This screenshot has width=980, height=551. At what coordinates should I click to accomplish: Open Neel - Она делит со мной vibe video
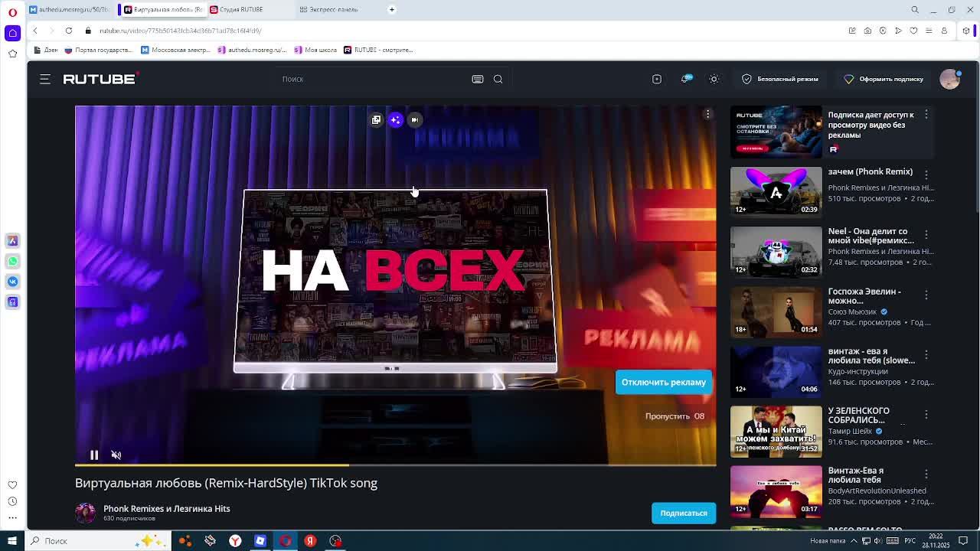pyautogui.click(x=776, y=251)
